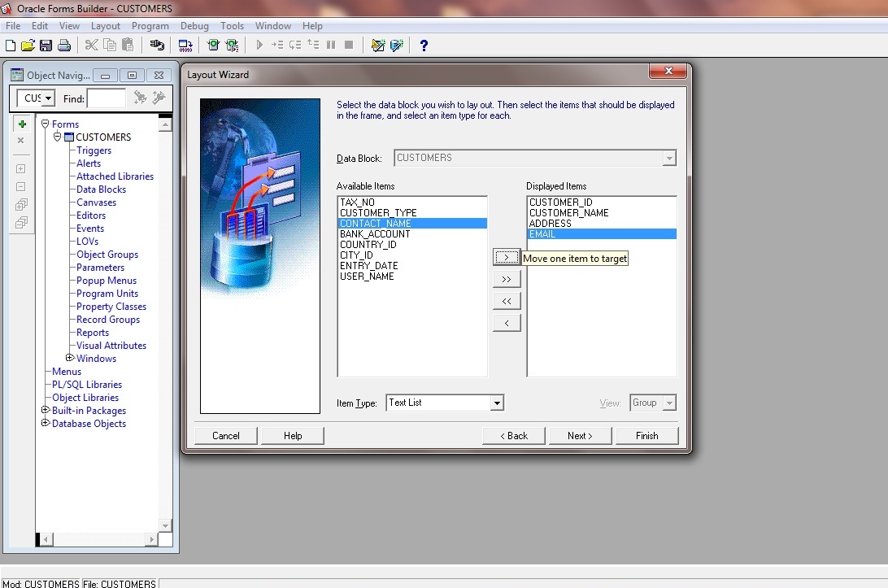Click the Find input field
Viewport: 888px width, 588px height.
click(107, 98)
